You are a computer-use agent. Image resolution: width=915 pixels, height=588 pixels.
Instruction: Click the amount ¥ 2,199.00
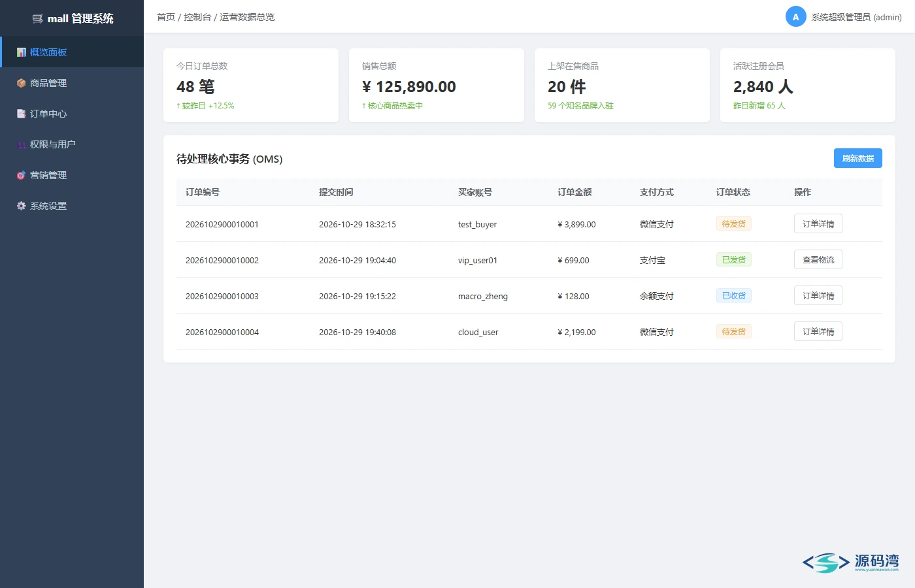[576, 332]
